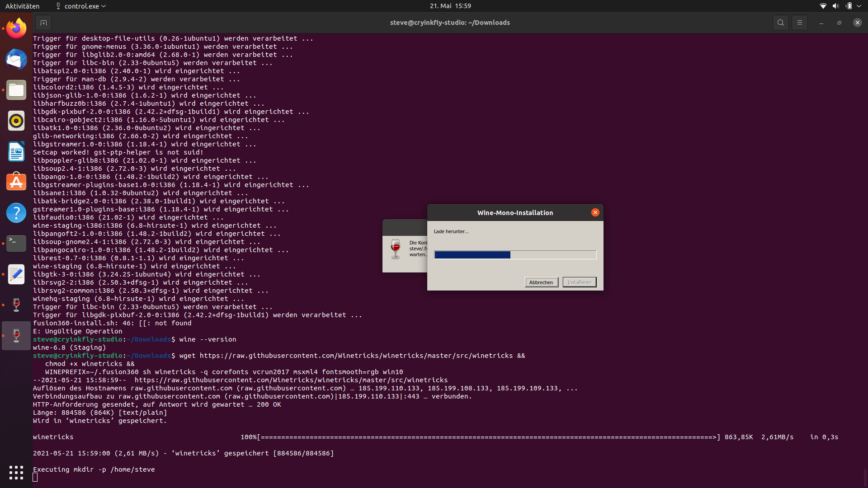
Task: Open the terminal hamburger menu
Action: (799, 23)
